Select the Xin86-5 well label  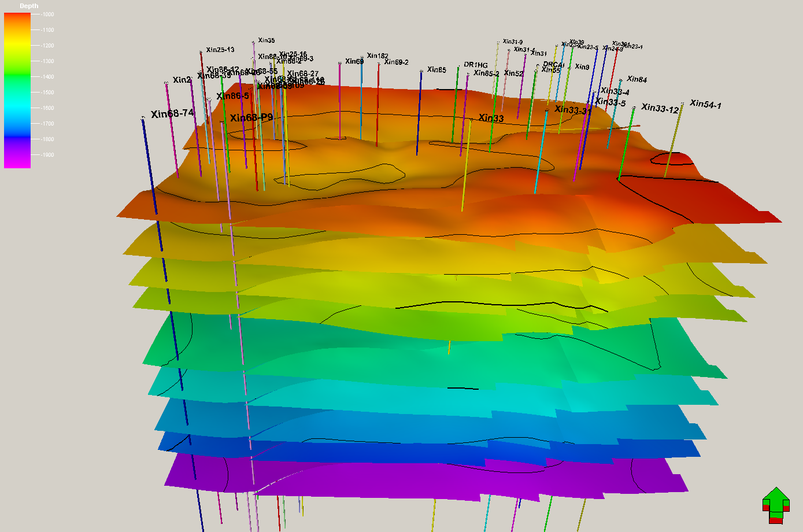(232, 96)
